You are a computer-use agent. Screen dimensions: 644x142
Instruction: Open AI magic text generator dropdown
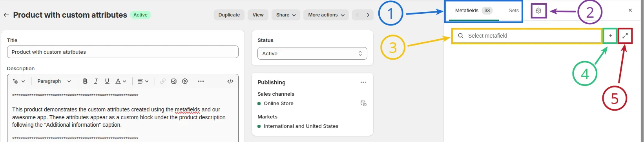click(19, 81)
